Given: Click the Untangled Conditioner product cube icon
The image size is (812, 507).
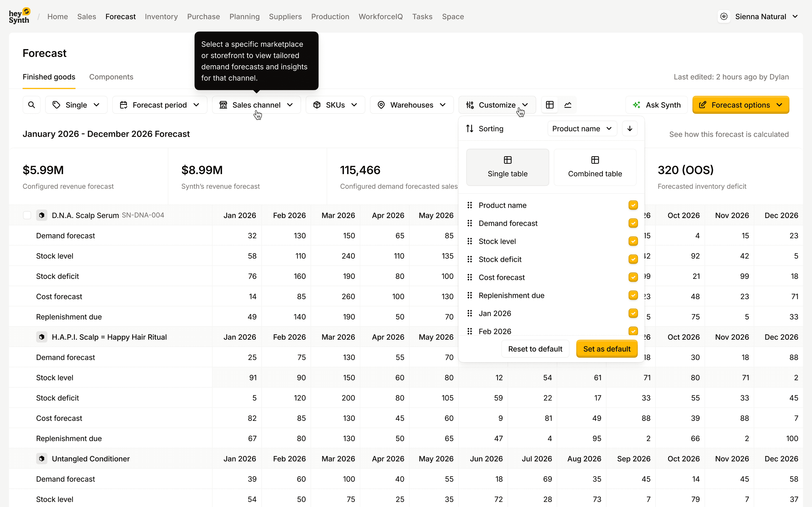Looking at the screenshot, I should coord(42,458).
